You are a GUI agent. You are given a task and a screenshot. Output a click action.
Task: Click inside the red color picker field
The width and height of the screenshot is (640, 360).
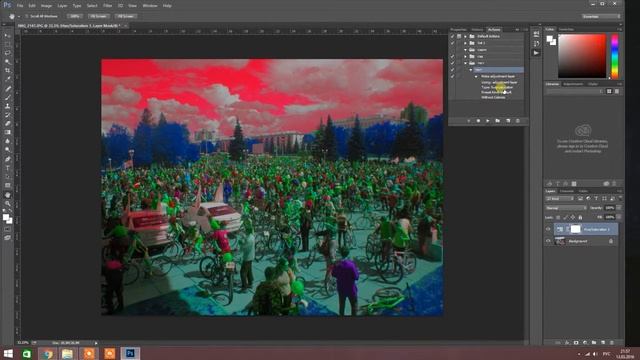582,56
